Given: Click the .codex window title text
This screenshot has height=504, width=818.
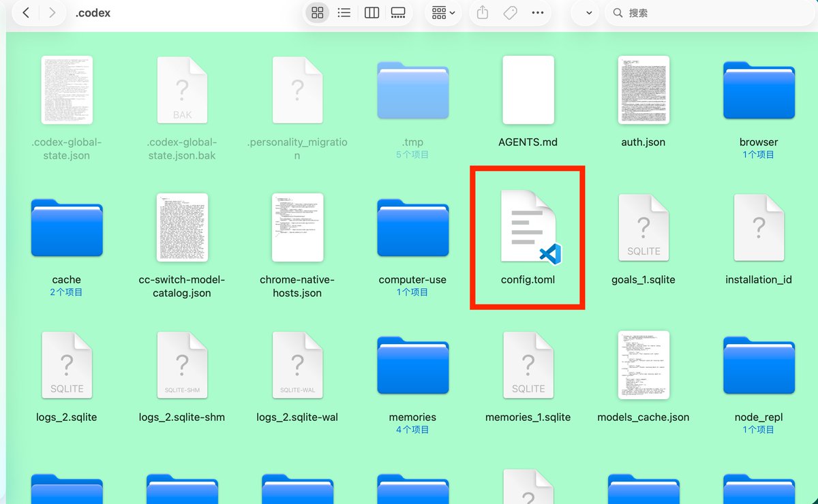Looking at the screenshot, I should (93, 12).
